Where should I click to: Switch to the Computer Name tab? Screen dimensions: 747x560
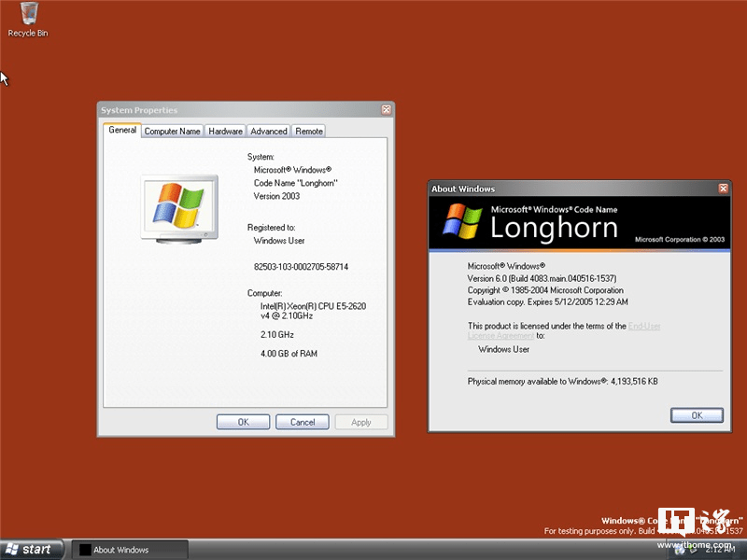[172, 131]
